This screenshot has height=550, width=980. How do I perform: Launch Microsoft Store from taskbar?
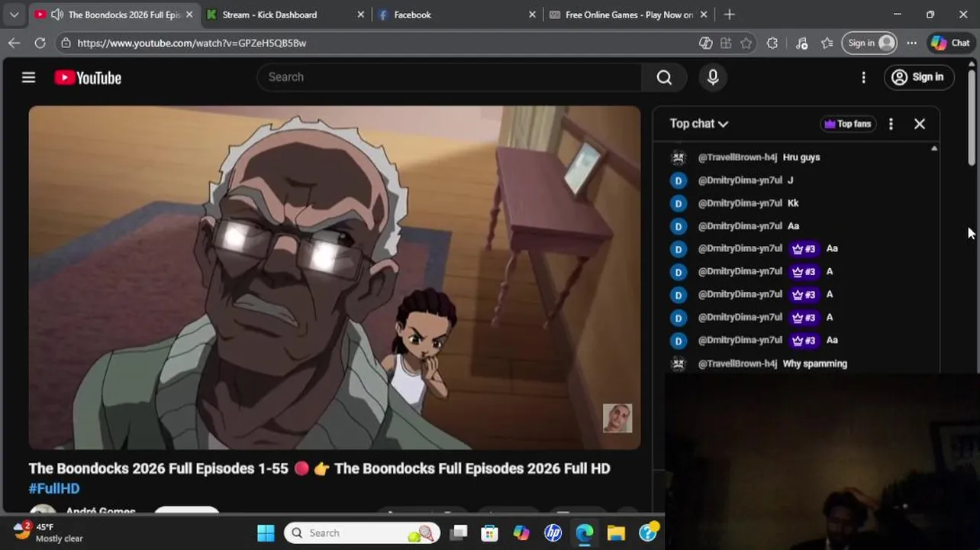point(490,533)
